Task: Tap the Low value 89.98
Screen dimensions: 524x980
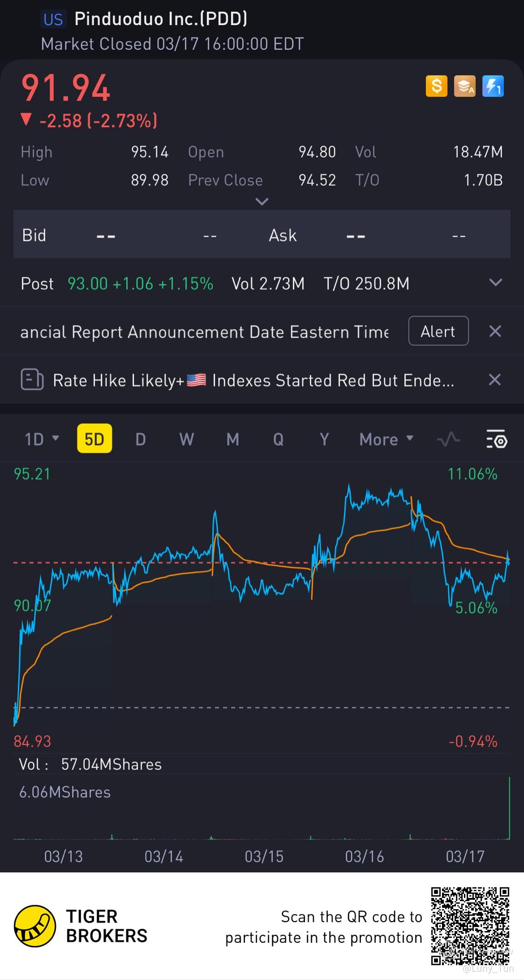Action: pyautogui.click(x=150, y=180)
